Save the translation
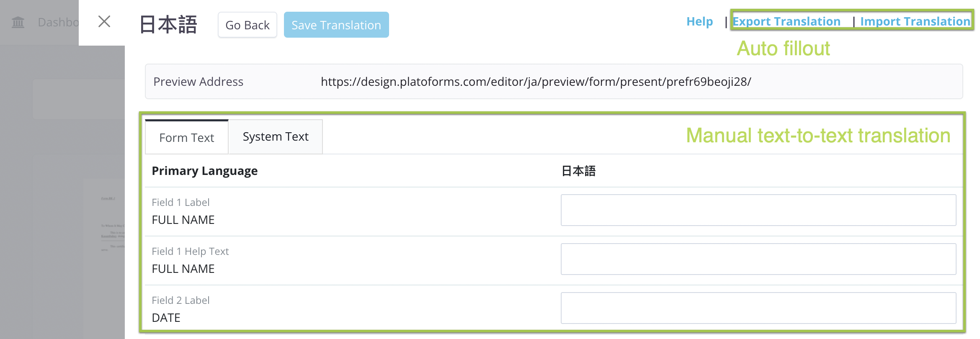Screen dimensions: 980x339 point(336,25)
